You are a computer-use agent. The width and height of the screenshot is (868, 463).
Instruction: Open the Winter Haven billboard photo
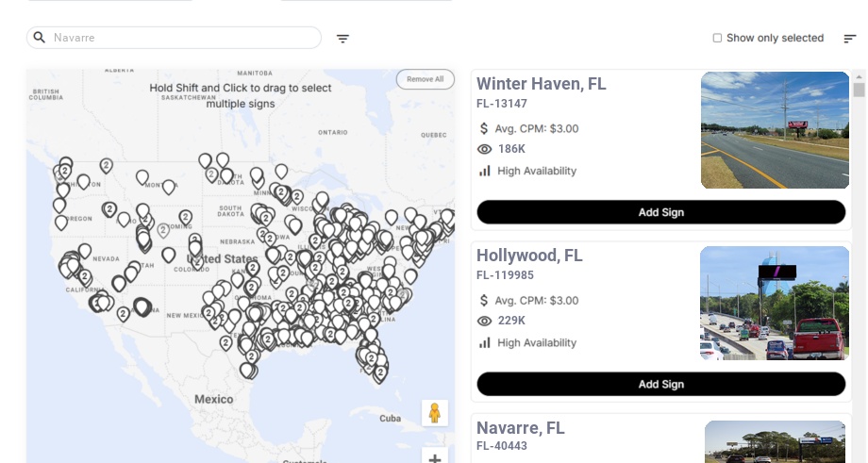pos(775,130)
